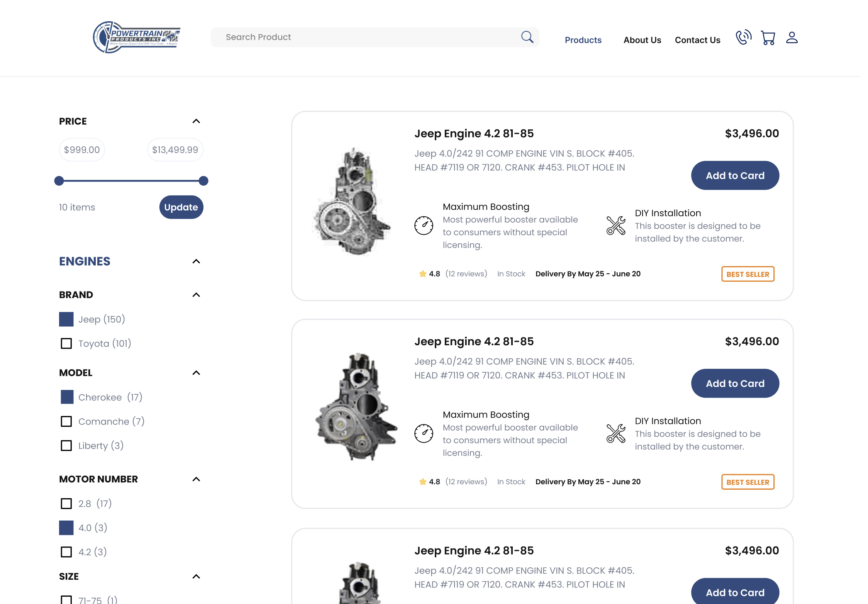Screen dimensions: 868x604
Task: Click speedometer icon in second product card
Action: [424, 433]
